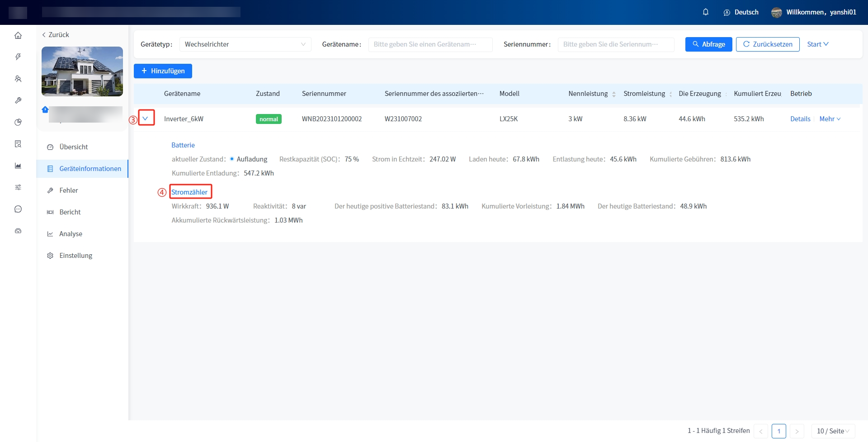Click the home icon in left rail

tap(18, 35)
